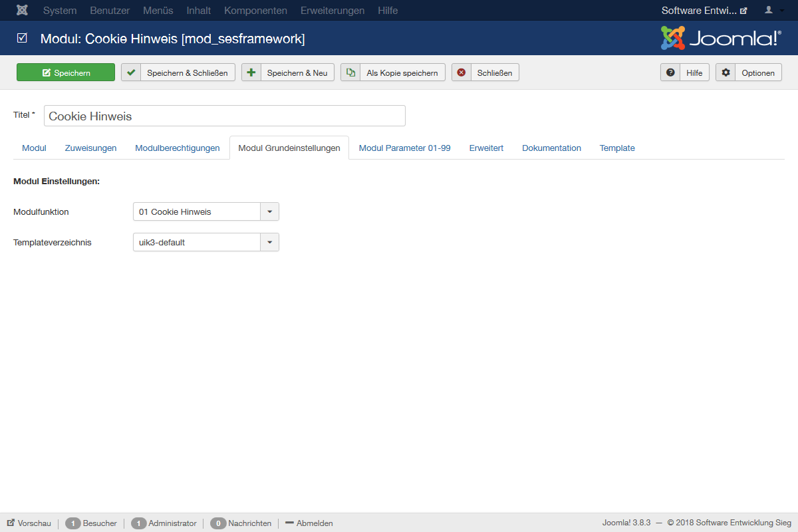Screen dimensions: 798x532
Task: Click the Speichern & Schließen checkmark button
Action: pos(178,72)
